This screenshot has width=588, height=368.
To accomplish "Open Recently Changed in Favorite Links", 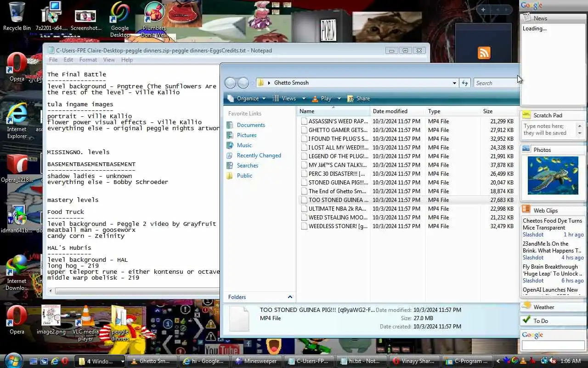I will [x=259, y=155].
